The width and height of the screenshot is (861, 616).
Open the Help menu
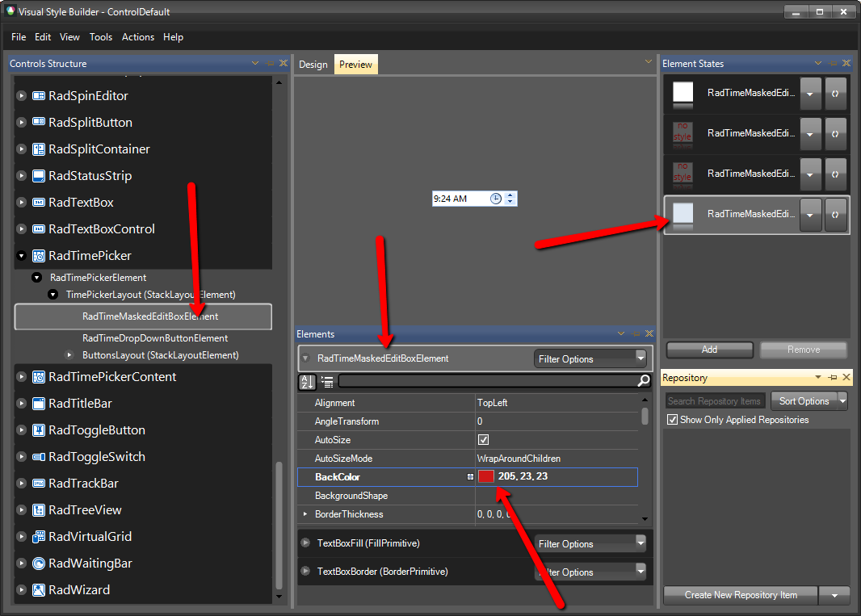pyautogui.click(x=173, y=37)
